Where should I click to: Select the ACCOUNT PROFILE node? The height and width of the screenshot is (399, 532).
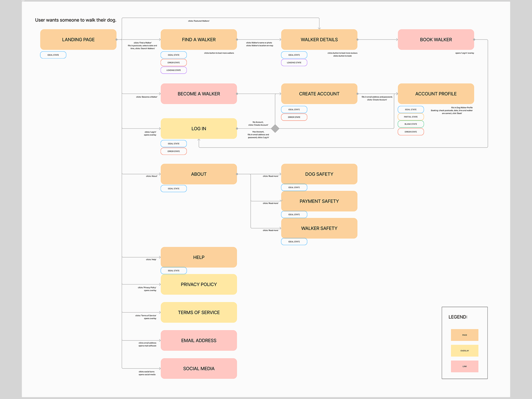pos(436,94)
